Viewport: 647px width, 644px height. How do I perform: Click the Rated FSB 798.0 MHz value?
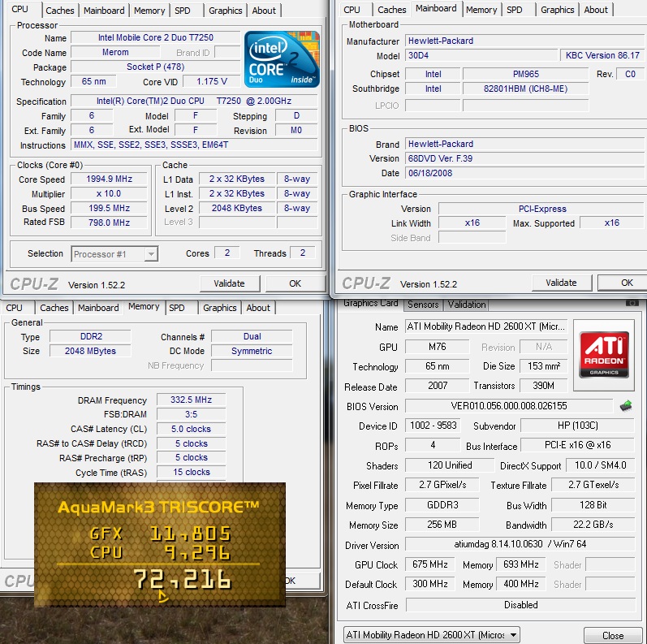click(109, 223)
